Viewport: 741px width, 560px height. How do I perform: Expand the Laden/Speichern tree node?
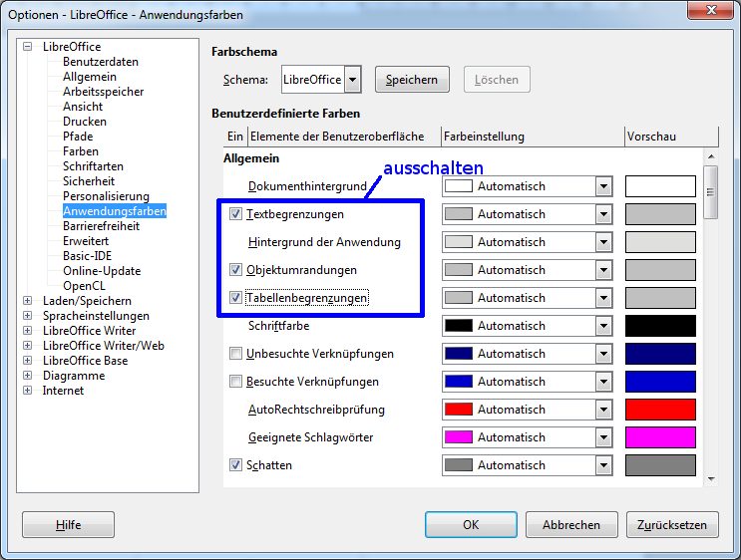click(x=27, y=300)
